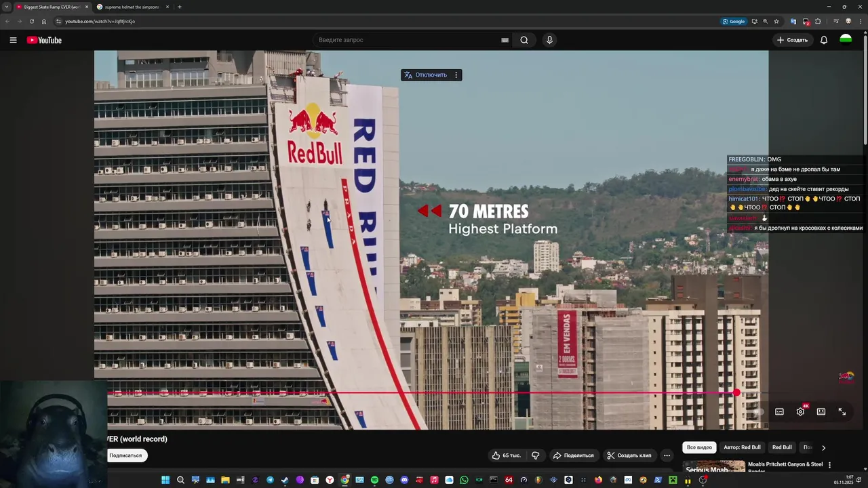Select the Автор: Red Bull chip
Screen dimensions: 868x488
pos(742,447)
